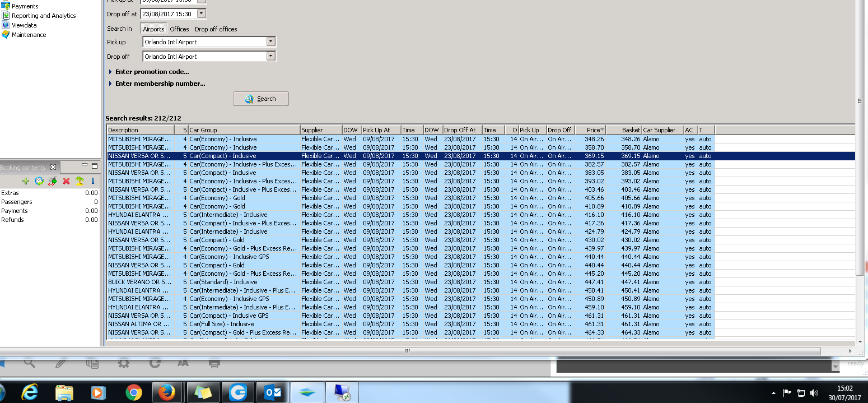This screenshot has height=403, width=868.
Task: Select the Viewdata tree item
Action: tap(24, 25)
